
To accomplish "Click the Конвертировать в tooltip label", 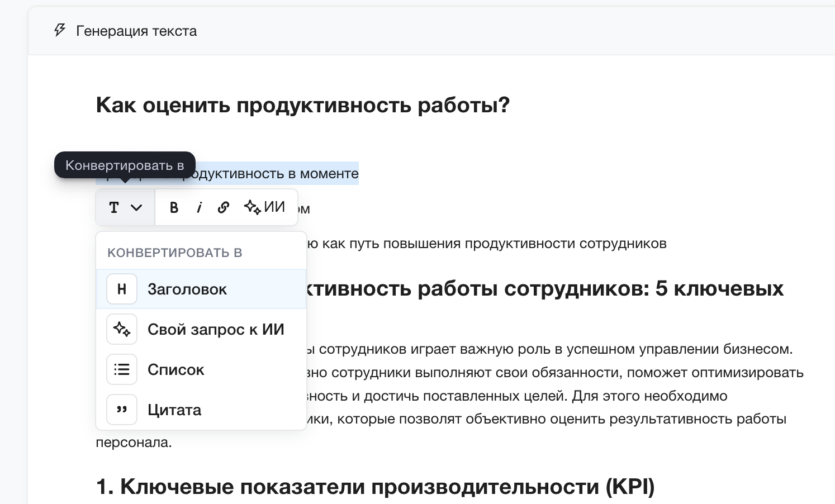I will click(x=125, y=165).
